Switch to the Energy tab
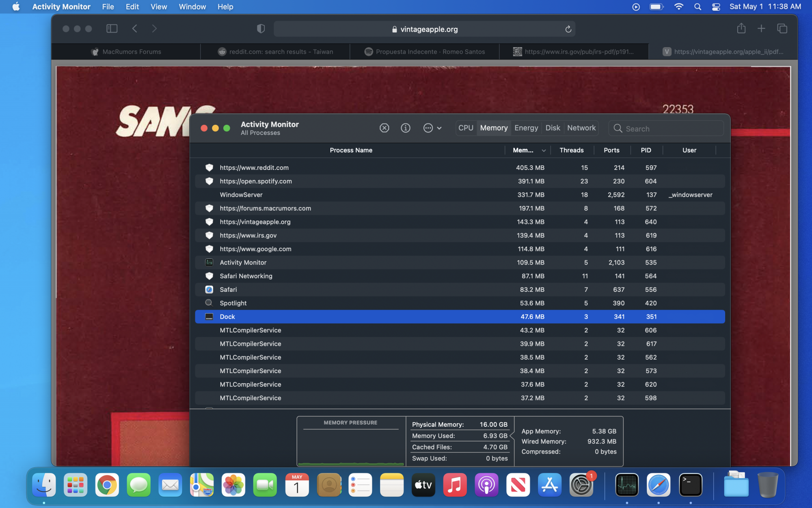 click(x=526, y=128)
